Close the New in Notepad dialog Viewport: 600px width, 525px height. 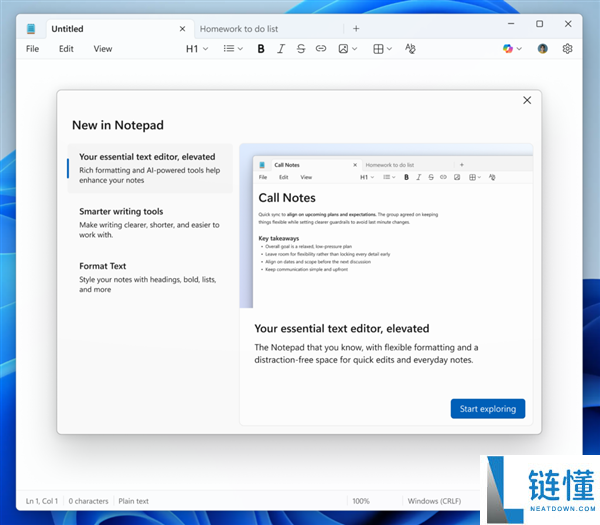tap(527, 100)
